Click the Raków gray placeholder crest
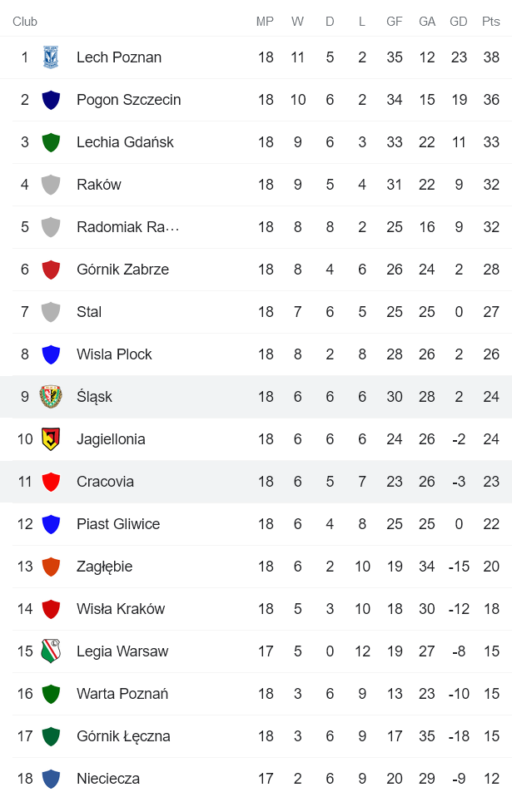 pyautogui.click(x=50, y=185)
